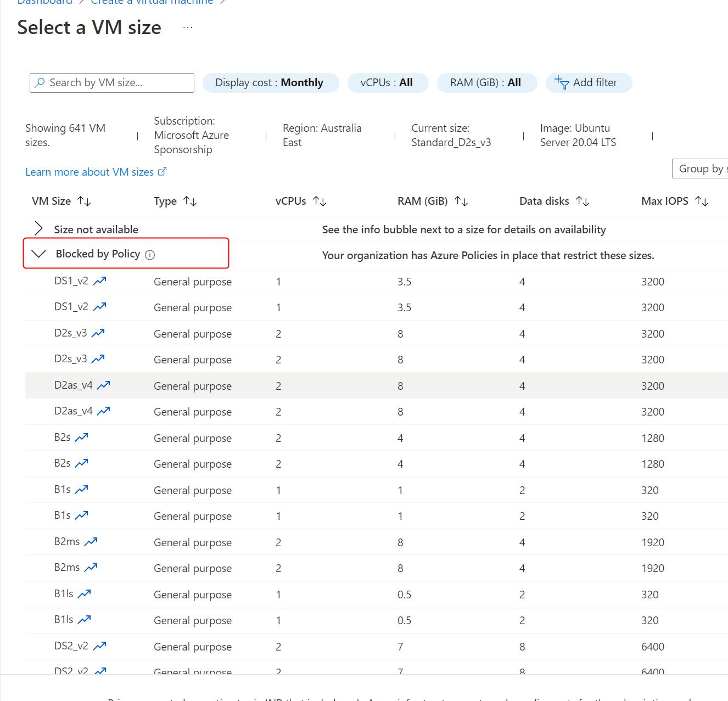This screenshot has height=701, width=728.
Task: Click Subscription: Microsoft Azure Sponsorship text
Action: [x=192, y=135]
